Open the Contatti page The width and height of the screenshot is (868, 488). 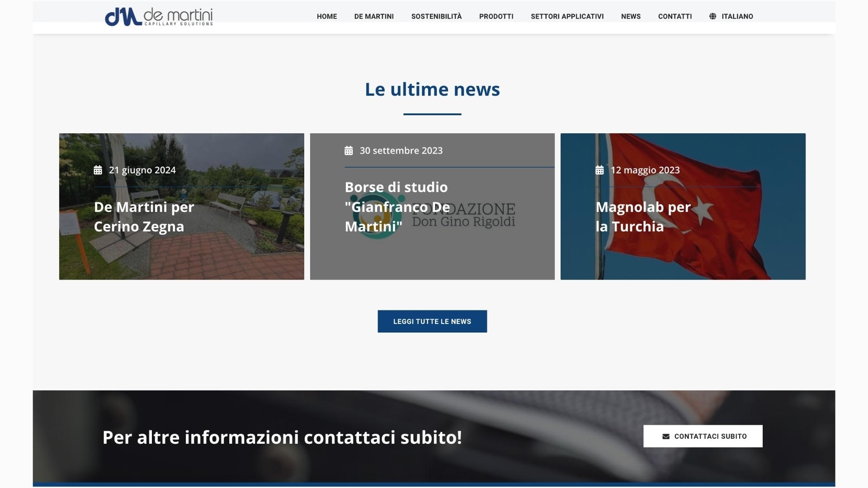[x=675, y=16]
